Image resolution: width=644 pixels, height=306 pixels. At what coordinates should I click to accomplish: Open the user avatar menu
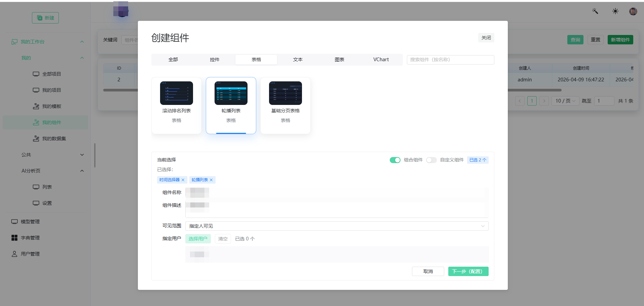point(633,11)
